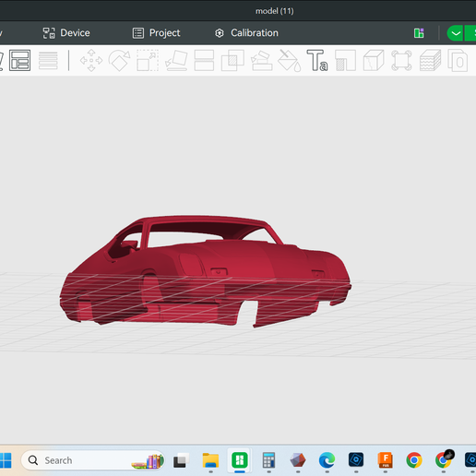
Task: Open the Mesh Boolean tool
Action: (x=232, y=60)
